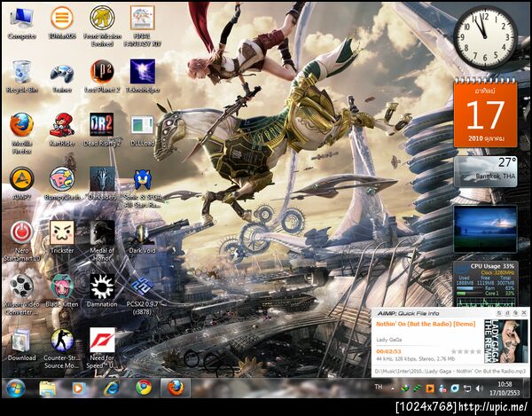Show hidden system tray icons
532x416 pixels.
click(393, 389)
